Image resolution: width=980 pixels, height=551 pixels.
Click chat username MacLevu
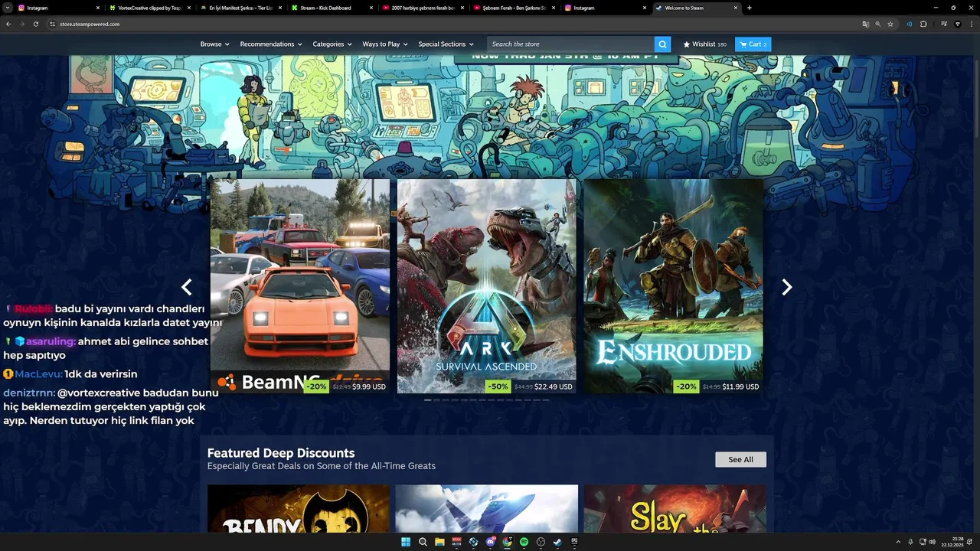(x=38, y=374)
